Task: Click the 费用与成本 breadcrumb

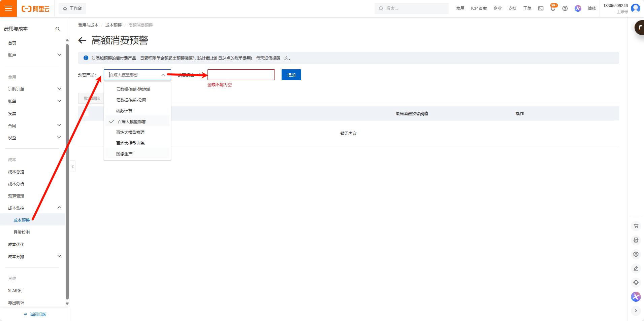Action: click(x=88, y=25)
